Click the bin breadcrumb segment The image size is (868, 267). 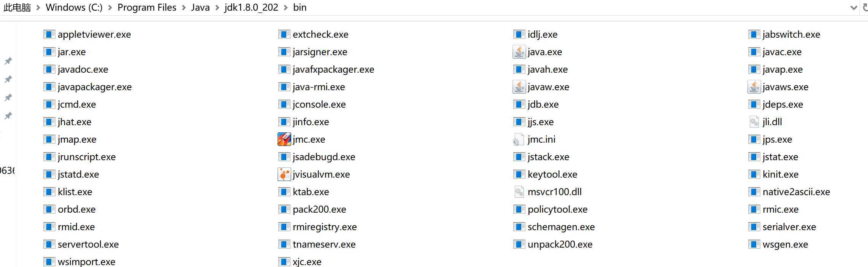300,7
